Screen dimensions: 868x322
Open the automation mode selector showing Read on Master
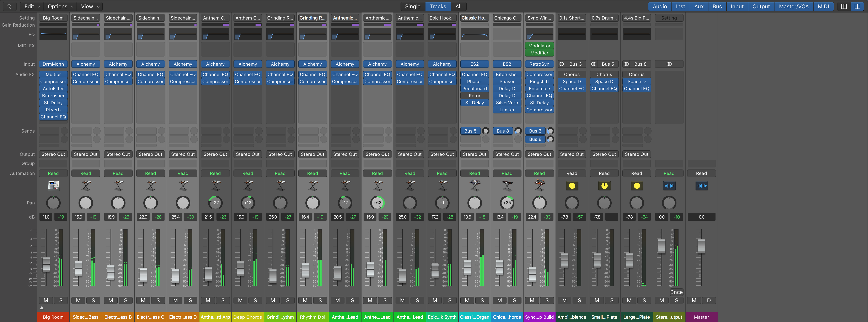(701, 173)
